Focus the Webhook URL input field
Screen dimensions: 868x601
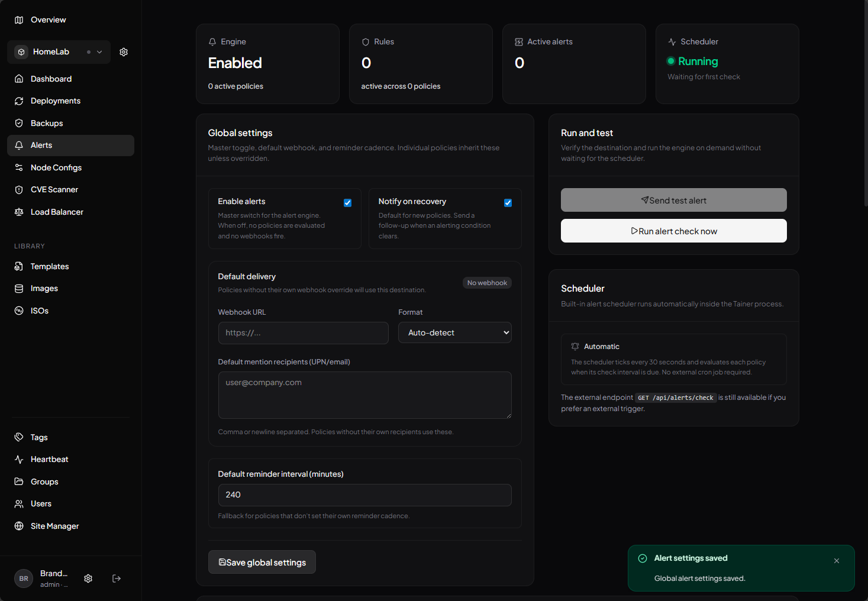coord(303,333)
